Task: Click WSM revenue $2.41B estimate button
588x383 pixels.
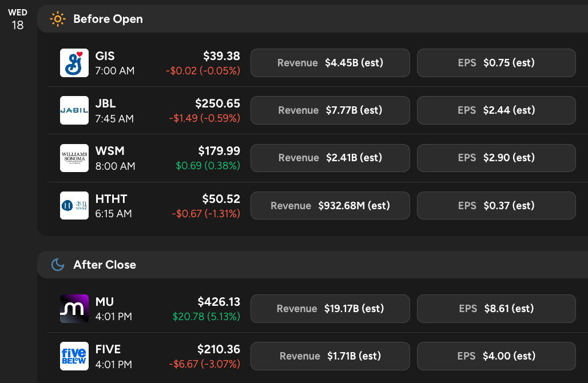Action: click(330, 158)
